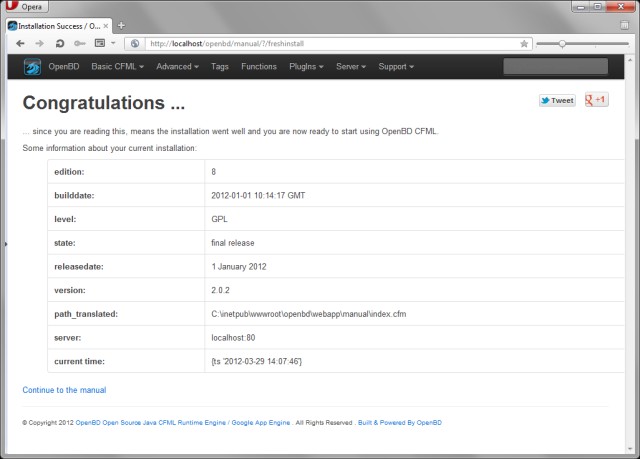Select the version value 2.0.2
This screenshot has width=640, height=459.
pyautogui.click(x=220, y=290)
